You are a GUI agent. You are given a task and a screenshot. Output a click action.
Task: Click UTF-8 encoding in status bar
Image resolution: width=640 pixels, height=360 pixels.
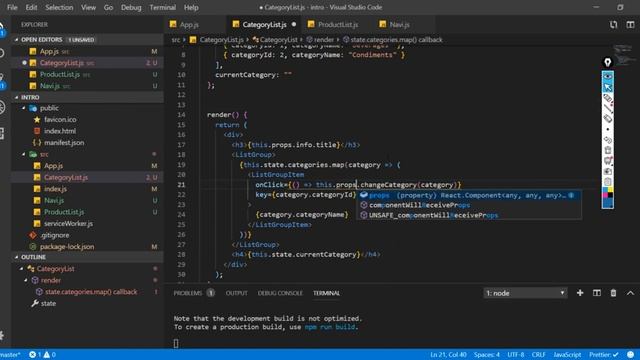click(x=516, y=355)
